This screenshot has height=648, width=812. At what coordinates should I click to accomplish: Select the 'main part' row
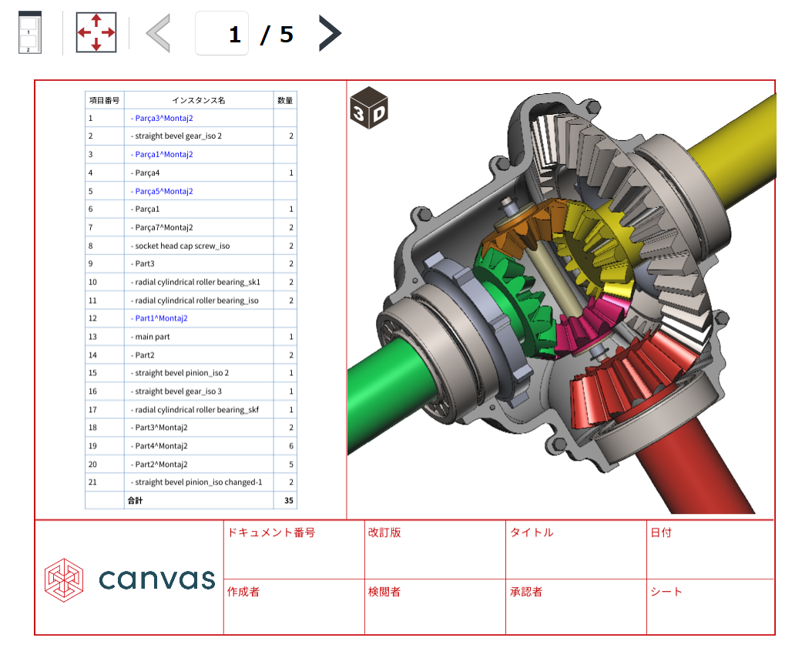coord(191,337)
